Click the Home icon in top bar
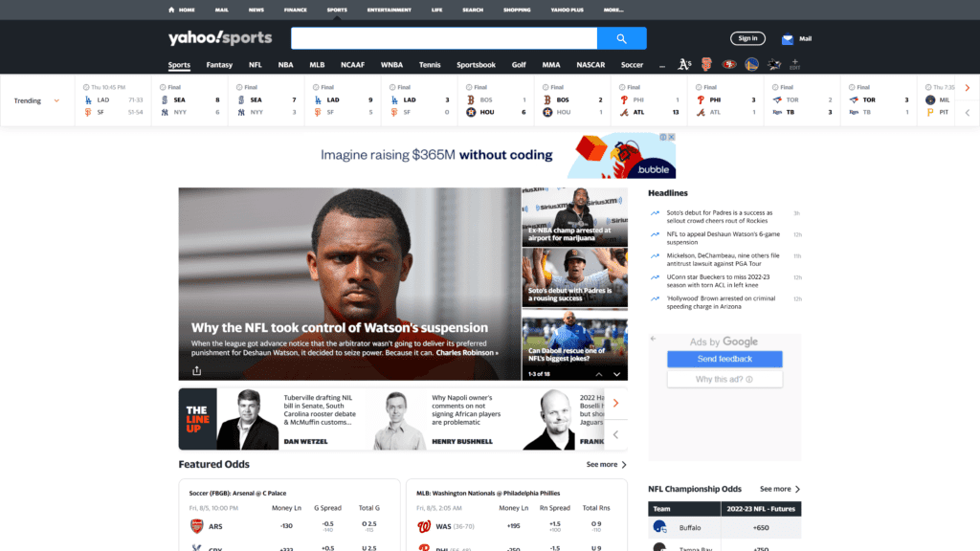This screenshot has width=980, height=551. coord(171,10)
